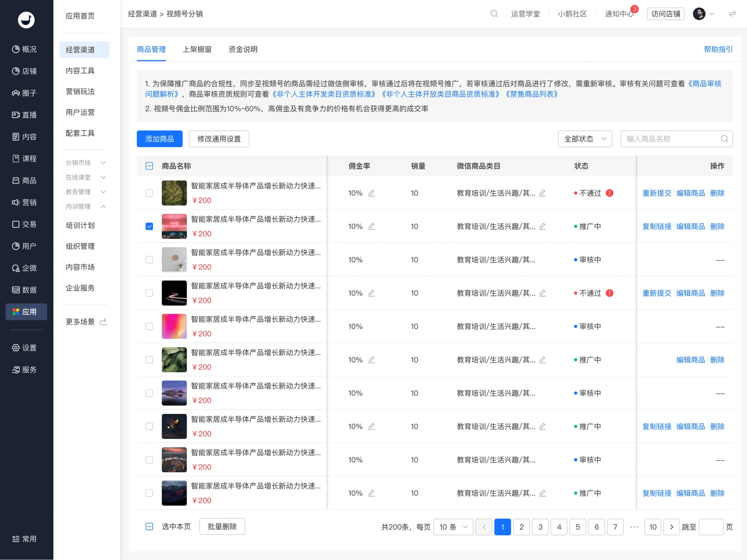Open the 直播 live streaming sidebar icon
This screenshot has height=560, width=747.
point(16,115)
